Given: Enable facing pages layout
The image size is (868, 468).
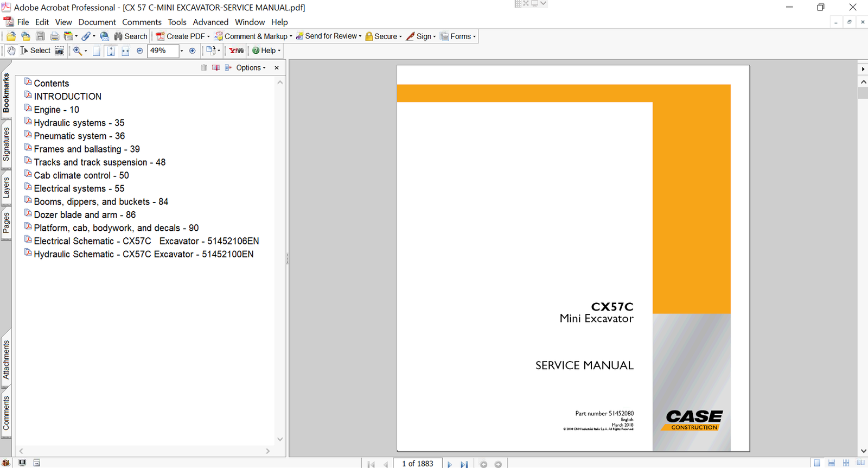Looking at the screenshot, I should [x=860, y=463].
